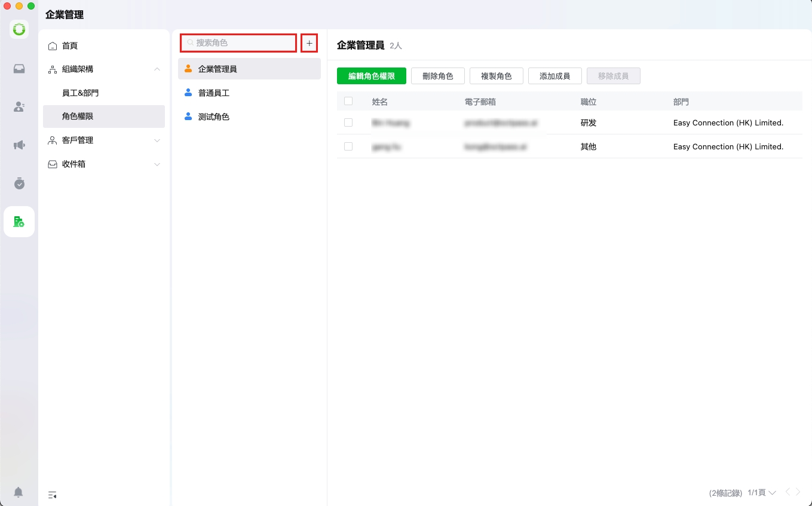
Task: Check the second member row checkbox
Action: 348,146
